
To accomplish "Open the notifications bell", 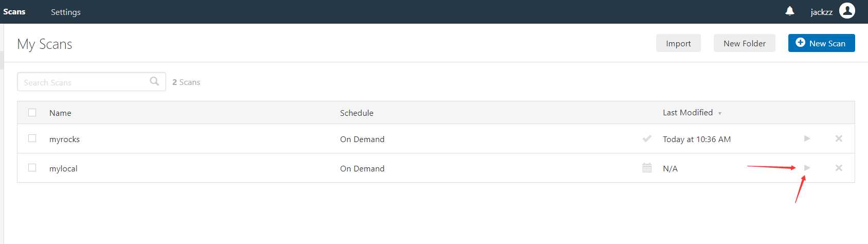I will click(790, 11).
